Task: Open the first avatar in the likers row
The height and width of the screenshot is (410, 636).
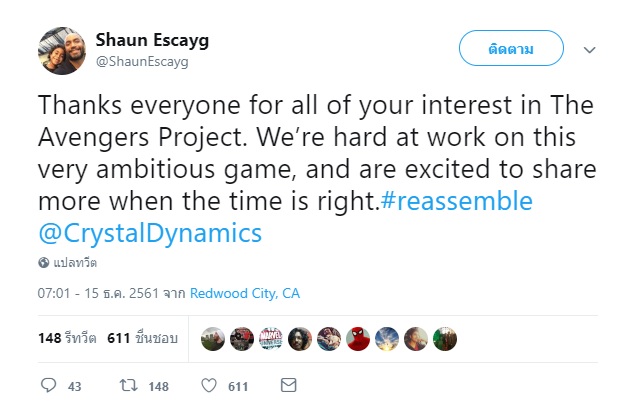Action: pyautogui.click(x=212, y=338)
